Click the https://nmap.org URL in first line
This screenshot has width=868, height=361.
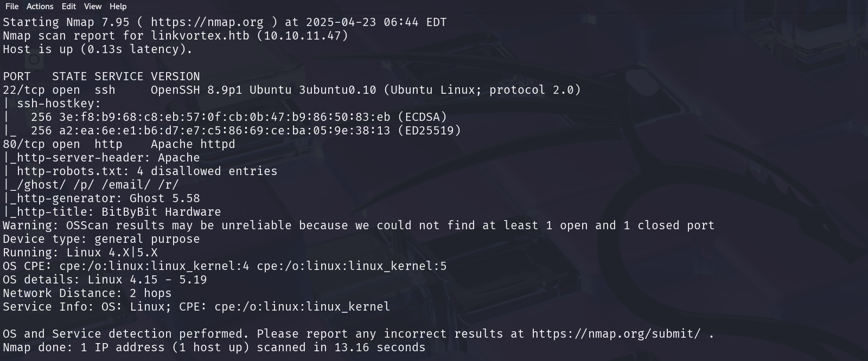pyautogui.click(x=207, y=22)
